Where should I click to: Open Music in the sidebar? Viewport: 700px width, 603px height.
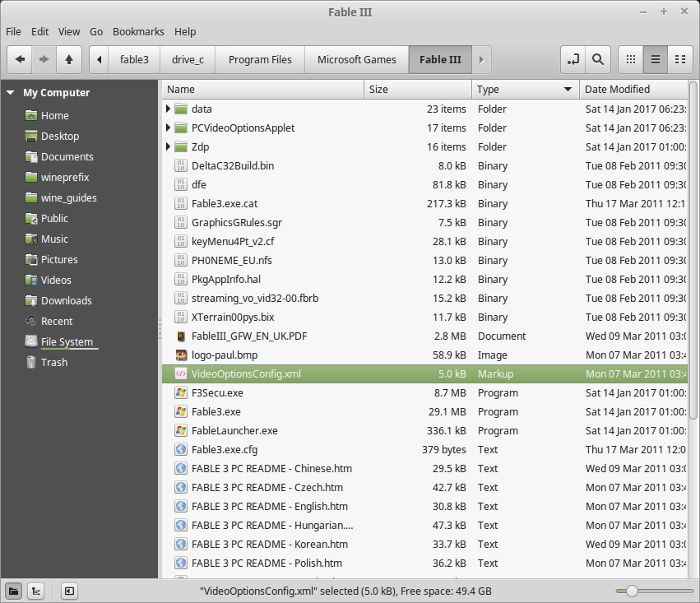(54, 239)
